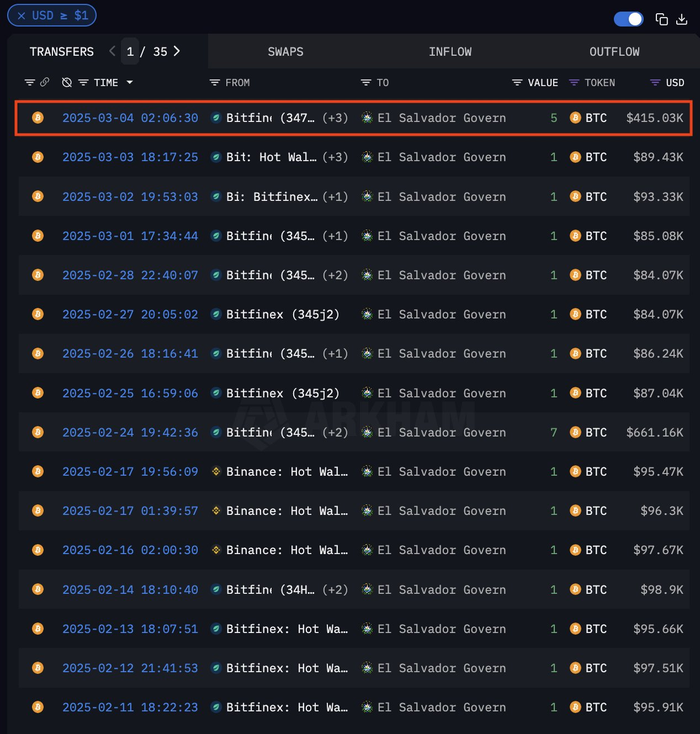Click the TO column filter icon
The width and height of the screenshot is (700, 734).
tap(365, 83)
